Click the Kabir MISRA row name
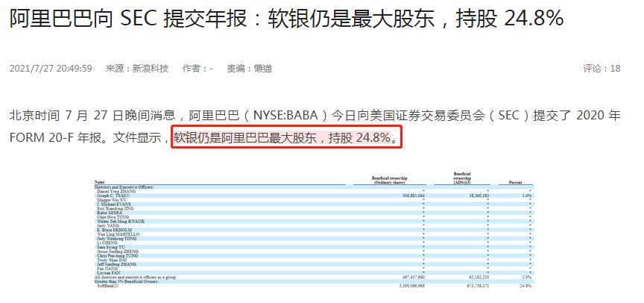The width and height of the screenshot is (644, 303). [110, 213]
